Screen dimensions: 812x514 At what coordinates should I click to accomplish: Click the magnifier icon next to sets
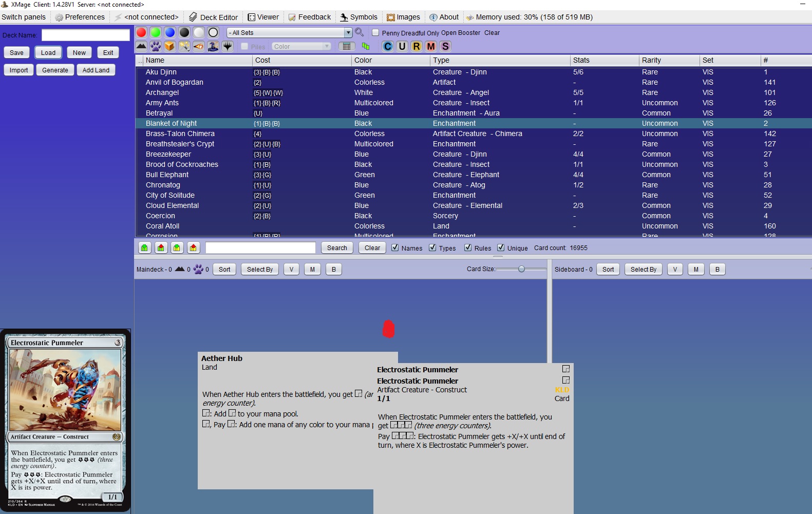tap(360, 32)
